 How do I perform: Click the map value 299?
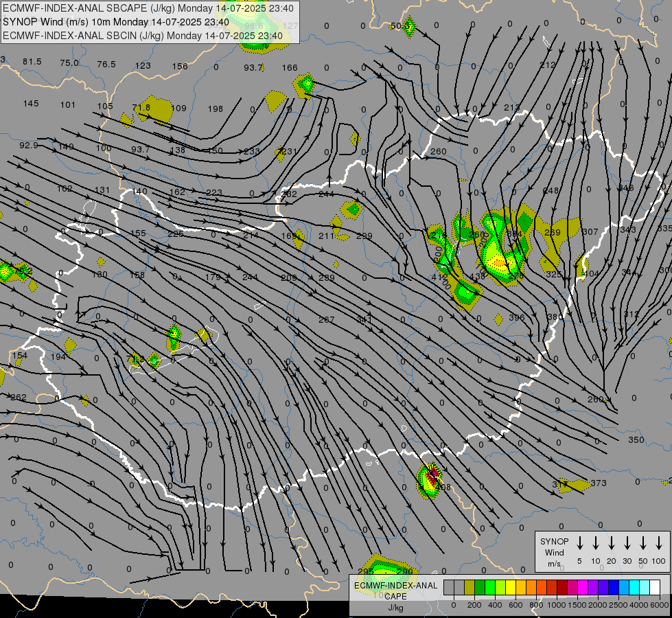(x=364, y=236)
